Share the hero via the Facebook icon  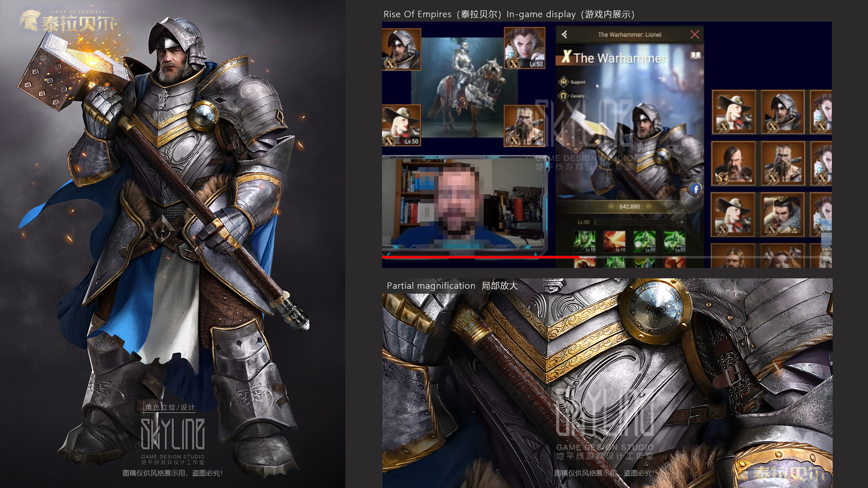pyautogui.click(x=695, y=189)
